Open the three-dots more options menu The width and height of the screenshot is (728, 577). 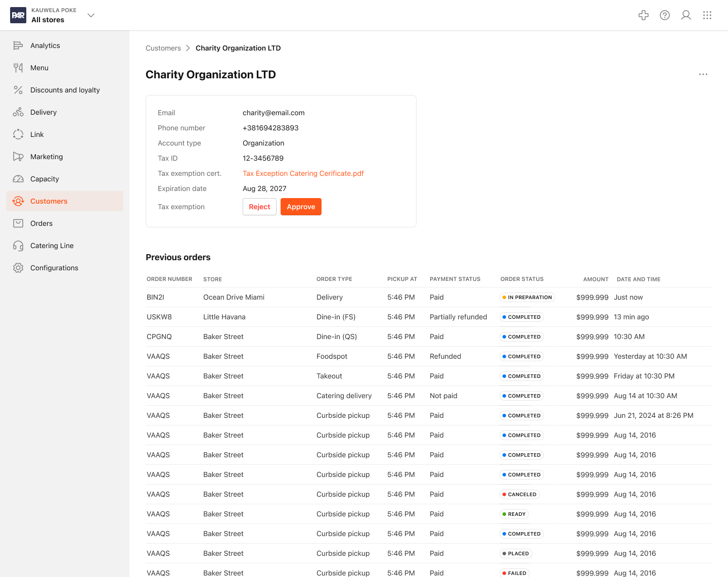coord(703,74)
